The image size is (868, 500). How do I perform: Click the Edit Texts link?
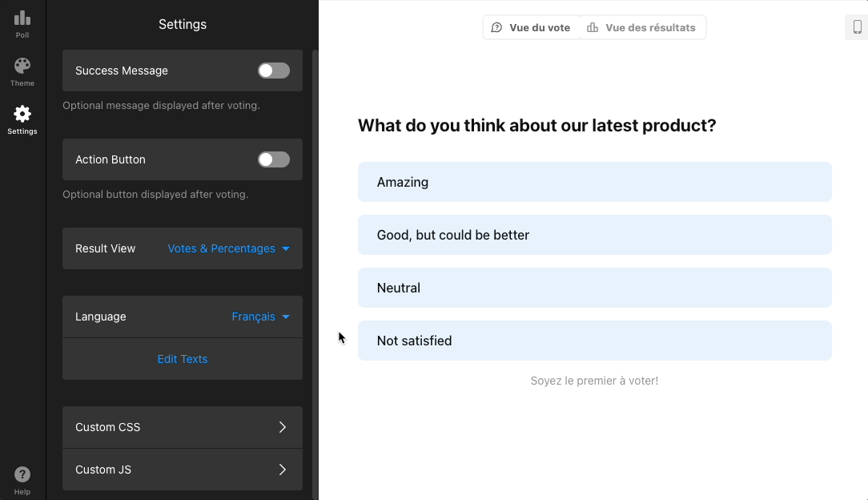183,359
